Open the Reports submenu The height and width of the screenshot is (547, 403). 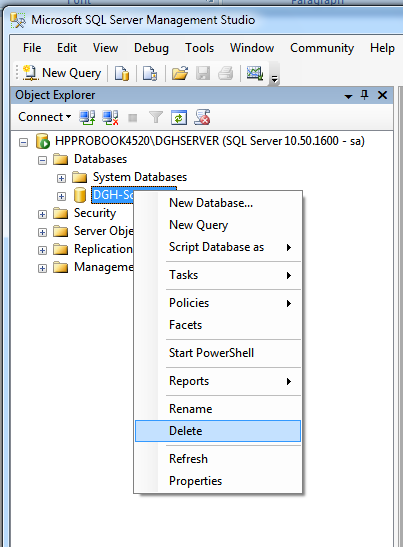pyautogui.click(x=218, y=381)
